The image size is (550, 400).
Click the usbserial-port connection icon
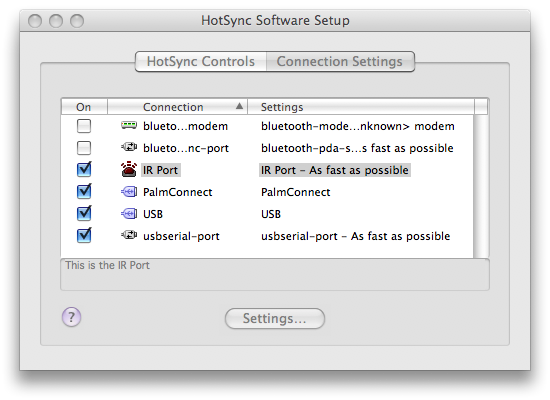129,235
